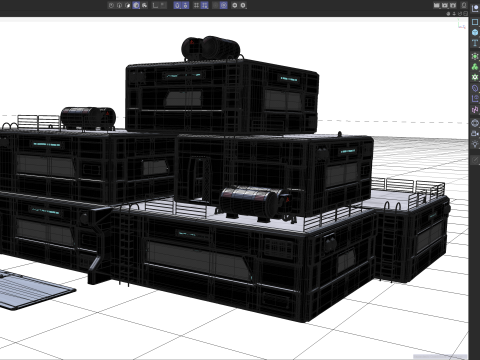Select the first mode icon in top toolbar
The height and width of the screenshot is (360, 480).
click(x=111, y=5)
